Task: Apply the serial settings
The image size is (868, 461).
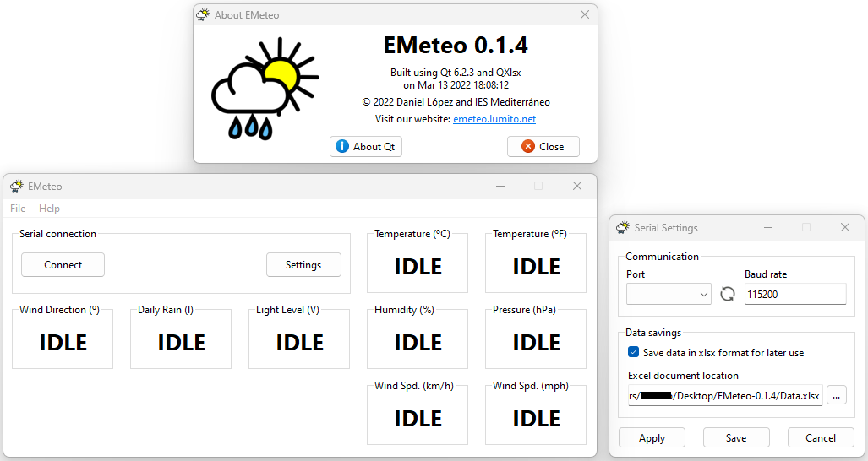Action: tap(652, 438)
